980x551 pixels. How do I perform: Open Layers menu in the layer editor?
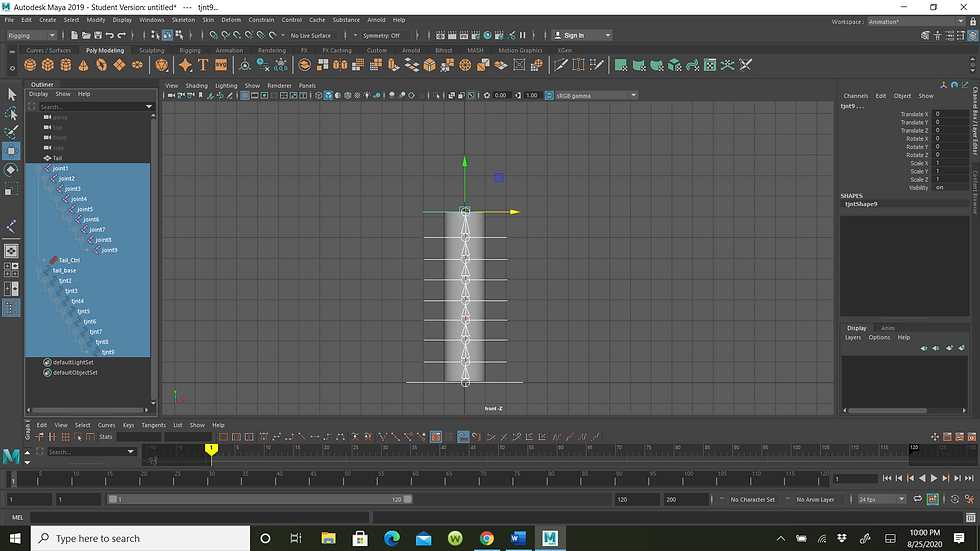[x=853, y=337]
